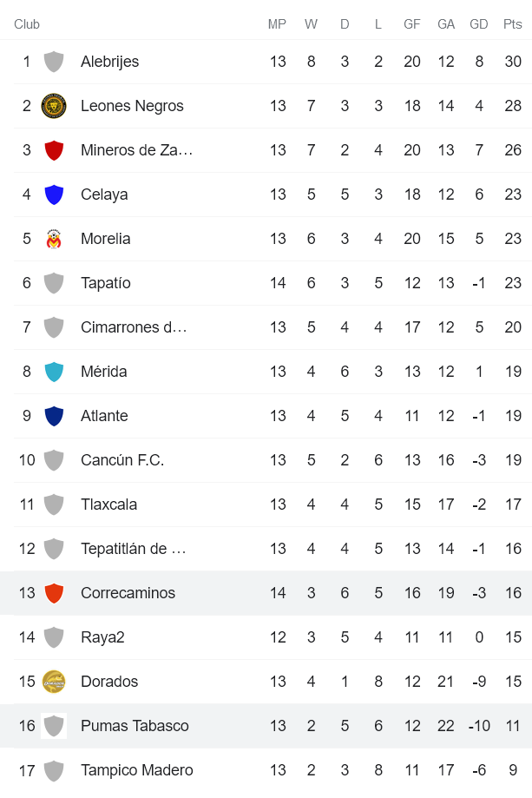532x798 pixels.
Task: Click Celaya's blue shield icon
Action: point(54,195)
